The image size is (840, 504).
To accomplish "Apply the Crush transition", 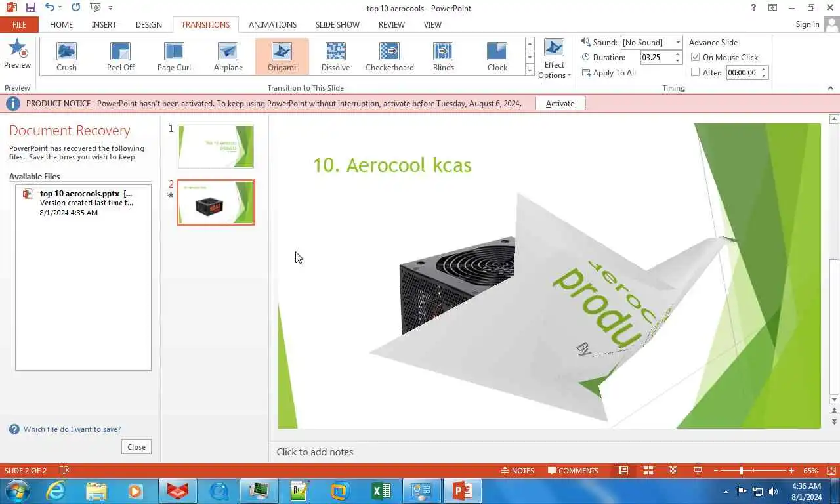I will pyautogui.click(x=66, y=56).
